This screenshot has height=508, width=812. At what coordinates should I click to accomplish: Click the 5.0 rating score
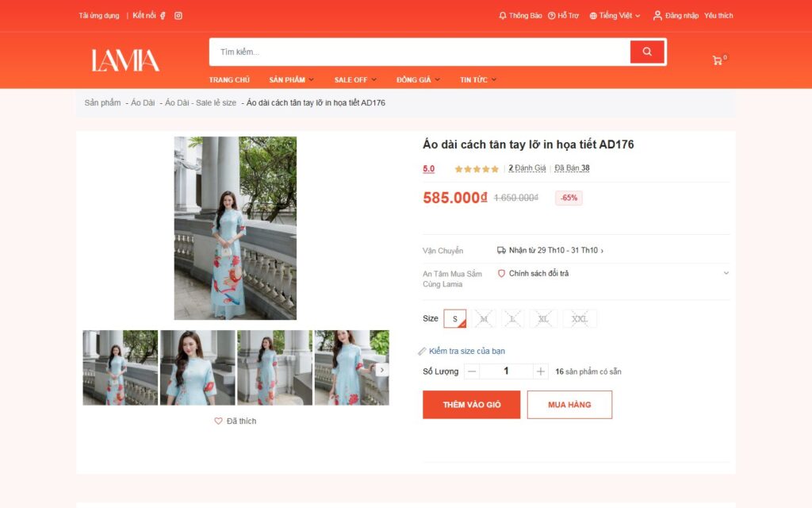click(429, 169)
